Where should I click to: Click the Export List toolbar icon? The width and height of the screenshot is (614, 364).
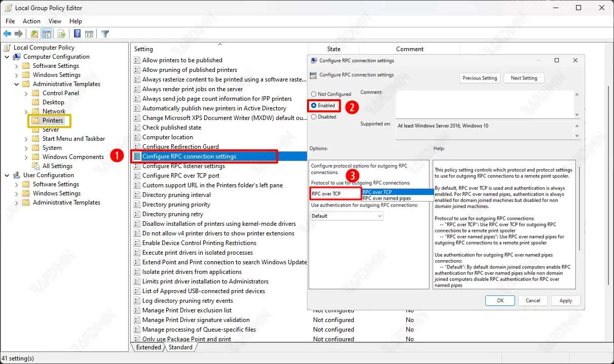61,34
